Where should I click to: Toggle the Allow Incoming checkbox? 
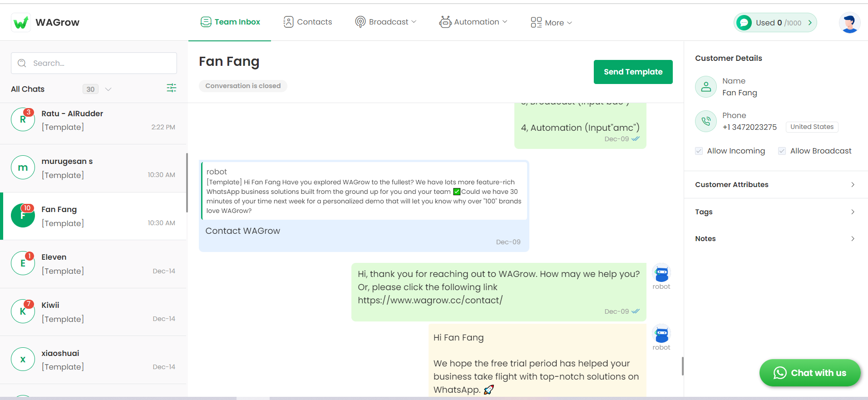coord(699,151)
